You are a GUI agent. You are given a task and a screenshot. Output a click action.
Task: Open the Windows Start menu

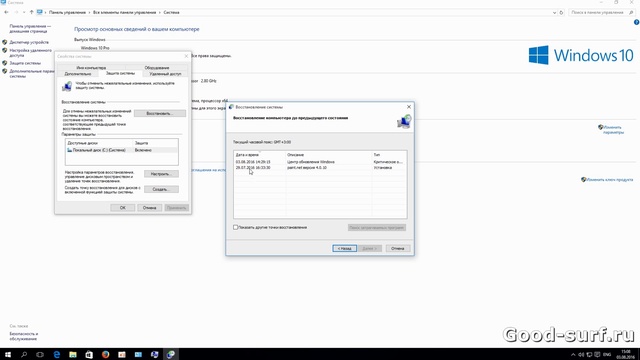[x=7, y=354]
